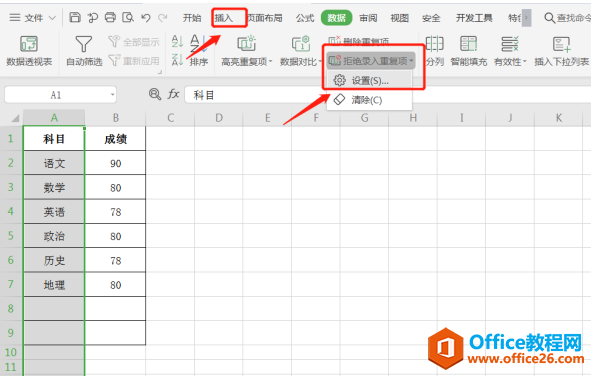The width and height of the screenshot is (591, 376).
Task: Click the 分列 text-to-columns icon
Action: pyautogui.click(x=435, y=51)
